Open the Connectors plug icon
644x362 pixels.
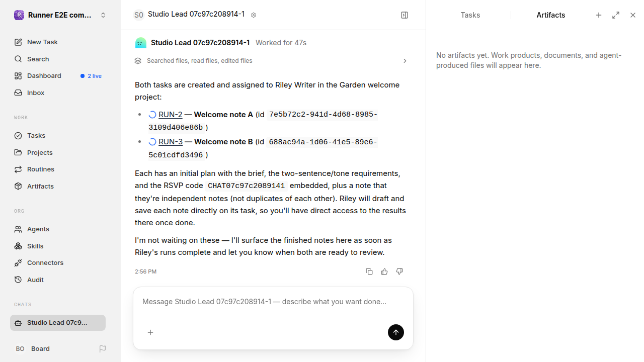click(x=18, y=263)
